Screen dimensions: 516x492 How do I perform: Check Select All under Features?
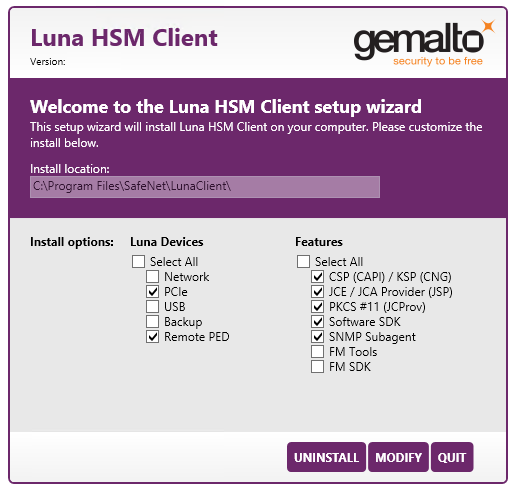coord(303,262)
